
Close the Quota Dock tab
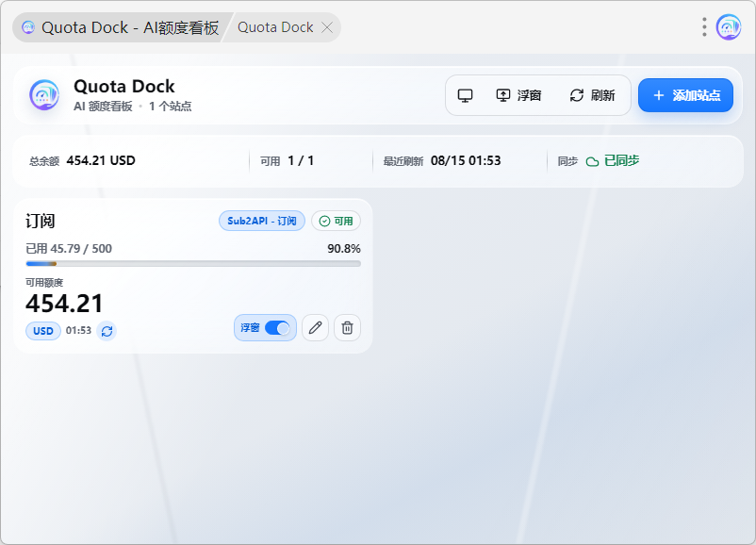(327, 27)
